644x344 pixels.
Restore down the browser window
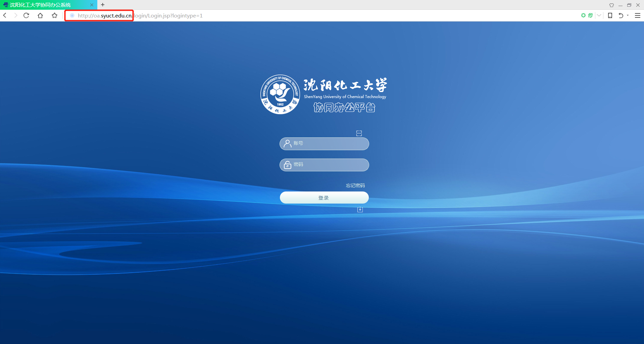point(629,5)
